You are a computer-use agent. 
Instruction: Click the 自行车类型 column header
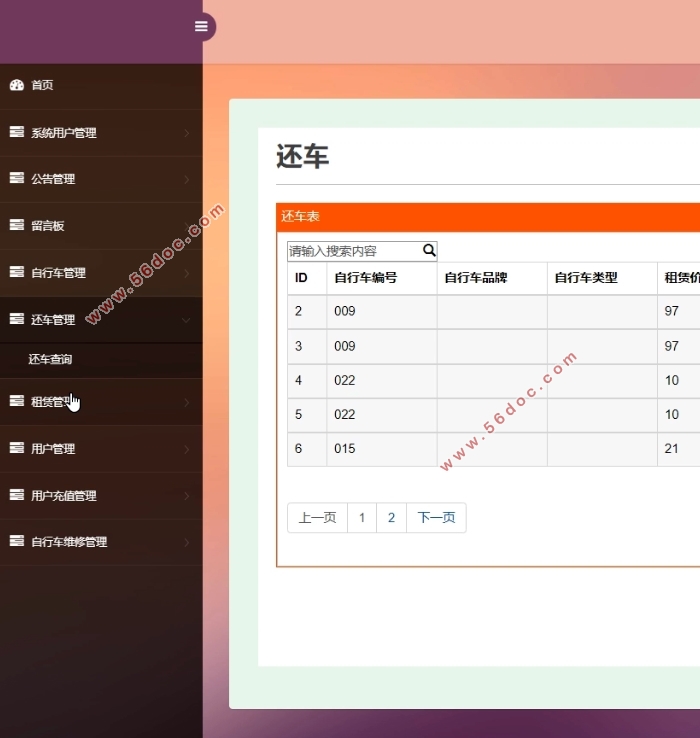[586, 278]
